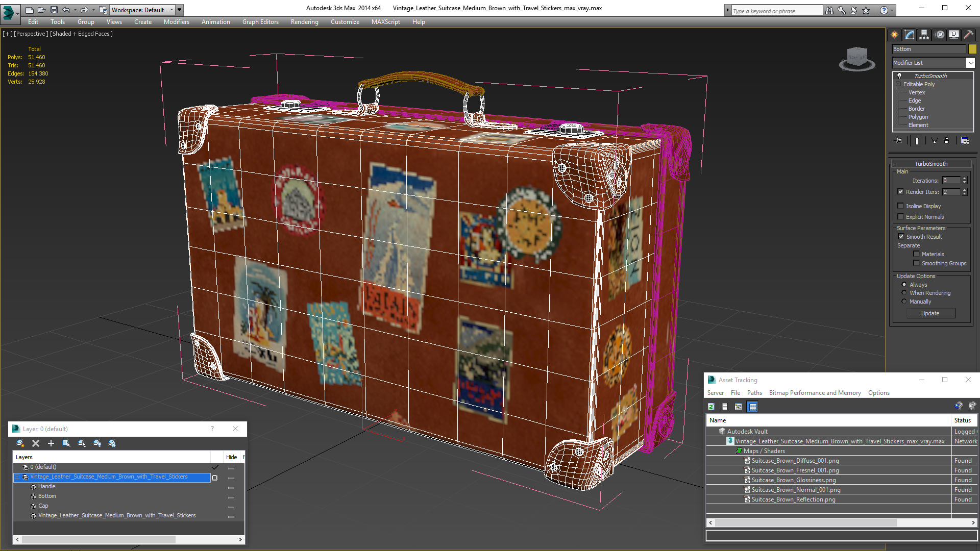Open the Display command panel tab
Image resolution: width=980 pixels, height=551 pixels.
[x=953, y=35]
